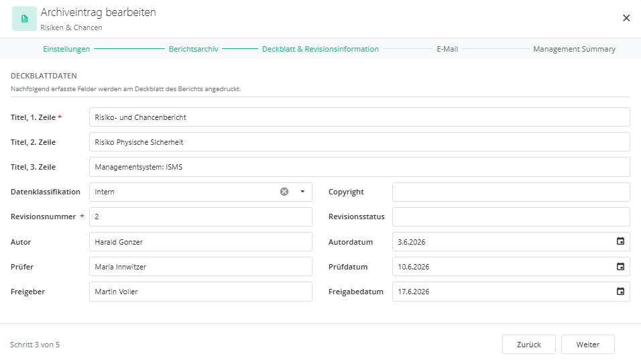This screenshot has width=641, height=364.
Task: Click the green document icon in header
Action: [24, 18]
